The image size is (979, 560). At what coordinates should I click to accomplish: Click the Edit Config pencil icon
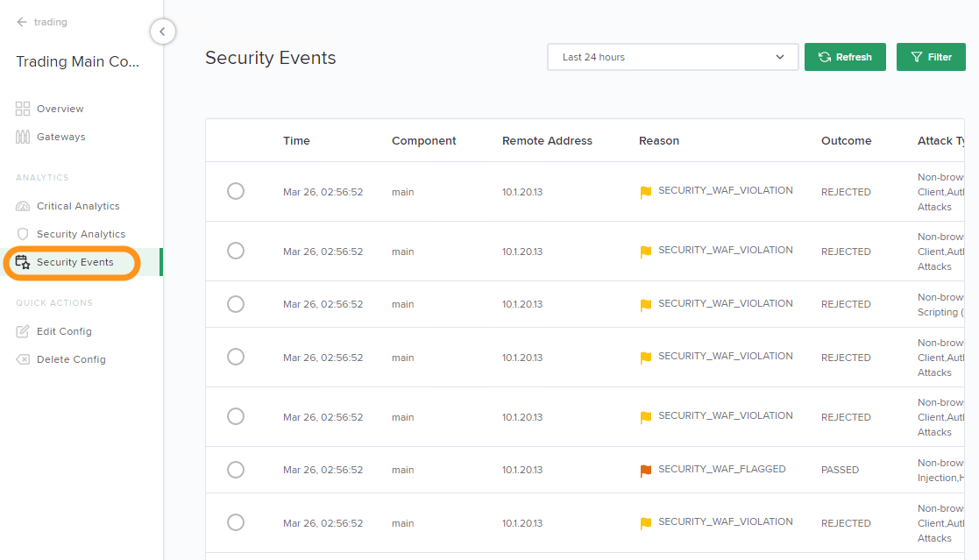tap(23, 331)
